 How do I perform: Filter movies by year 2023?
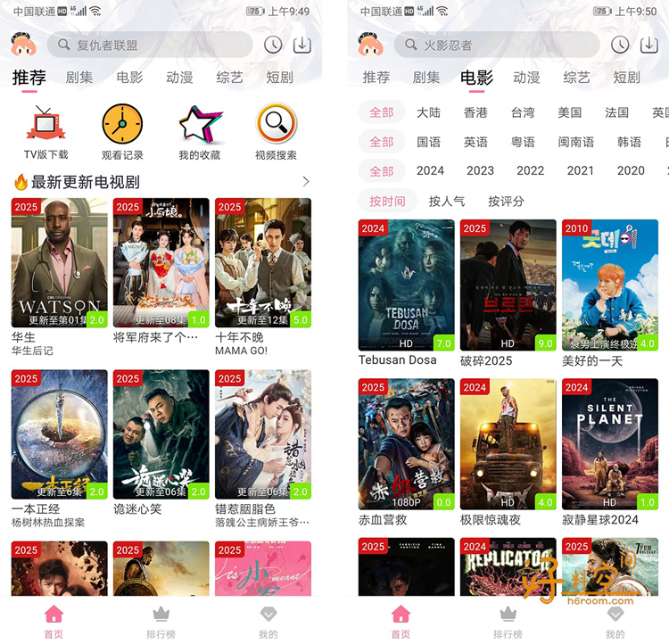pos(480,170)
